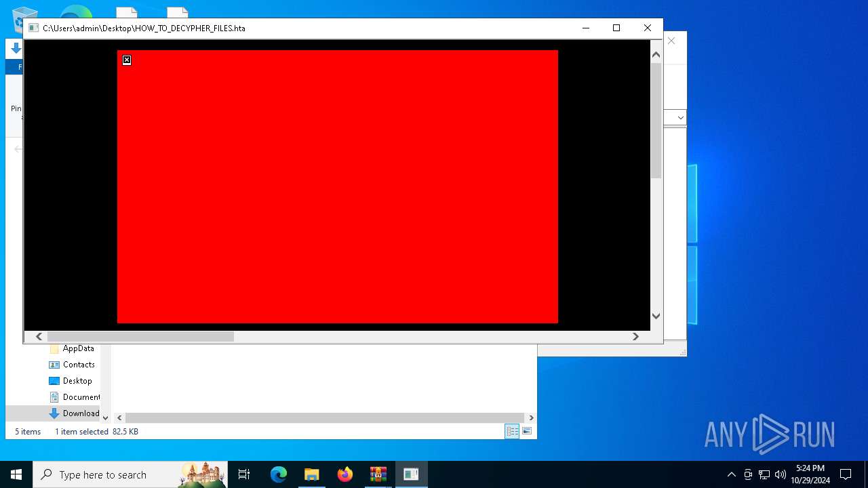Click Explorer back arrow button
868x488 pixels.
click(18, 149)
